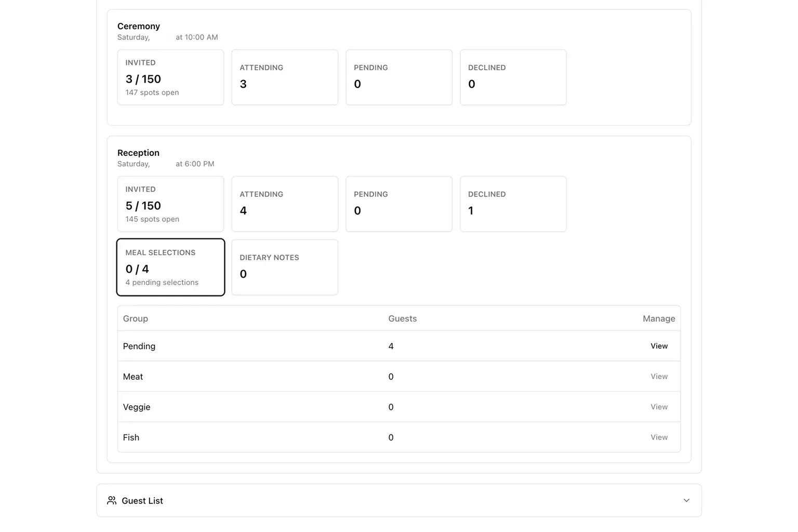Click the Manage column header
The image size is (798, 532).
[x=659, y=318]
